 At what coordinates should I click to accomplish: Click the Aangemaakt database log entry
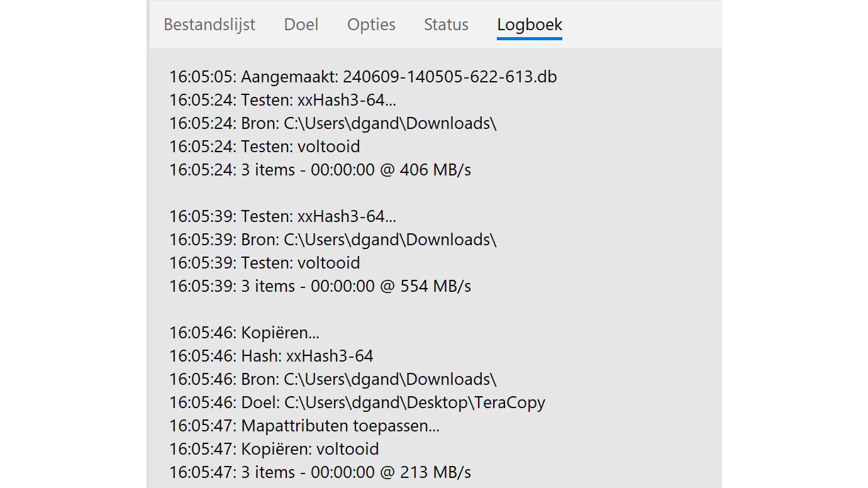pyautogui.click(x=363, y=77)
